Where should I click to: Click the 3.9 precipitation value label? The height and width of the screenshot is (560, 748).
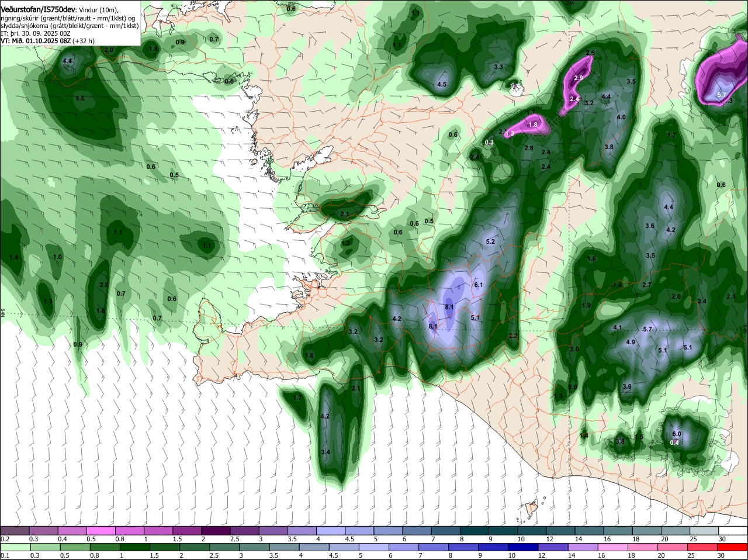click(x=627, y=386)
